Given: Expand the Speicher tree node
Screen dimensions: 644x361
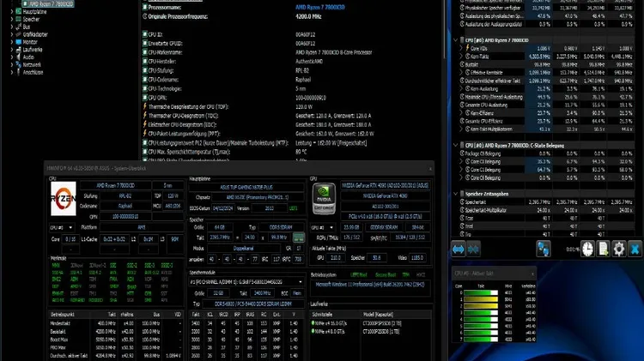Looking at the screenshot, I should (10, 20).
